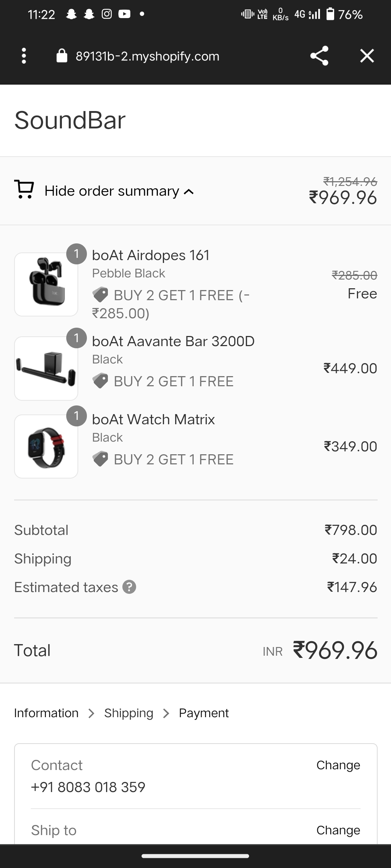Open the browser three-dot menu
The image size is (391, 868).
click(24, 56)
